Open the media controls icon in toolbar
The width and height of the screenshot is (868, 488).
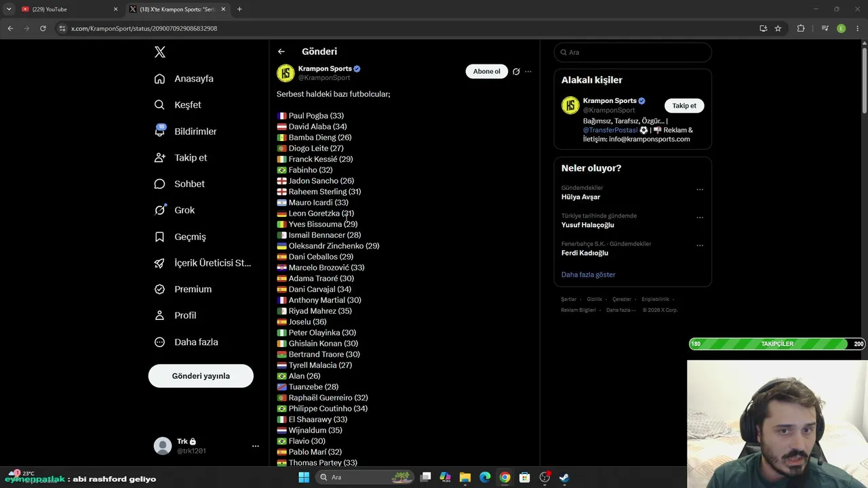825,28
